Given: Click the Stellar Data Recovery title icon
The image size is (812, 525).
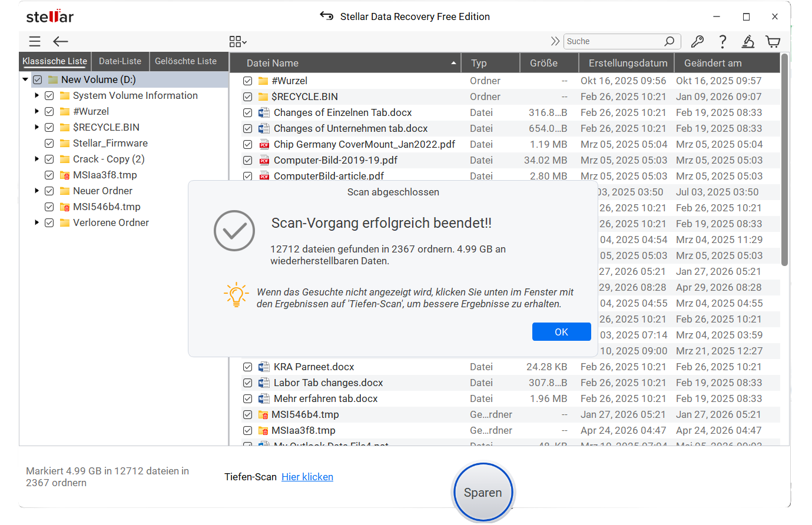Looking at the screenshot, I should (x=327, y=16).
